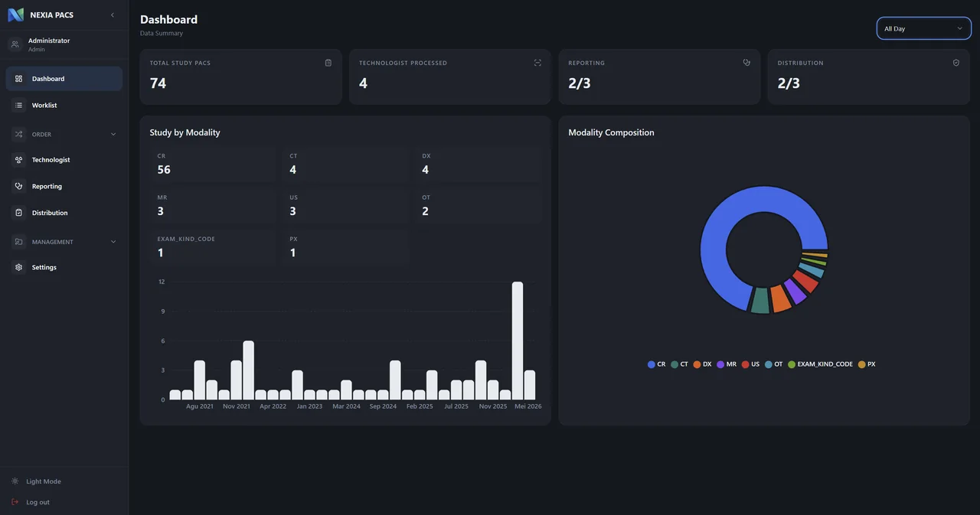Viewport: 980px width, 515px height.
Task: Click scan icon on Technologist Processed card
Action: pos(537,63)
